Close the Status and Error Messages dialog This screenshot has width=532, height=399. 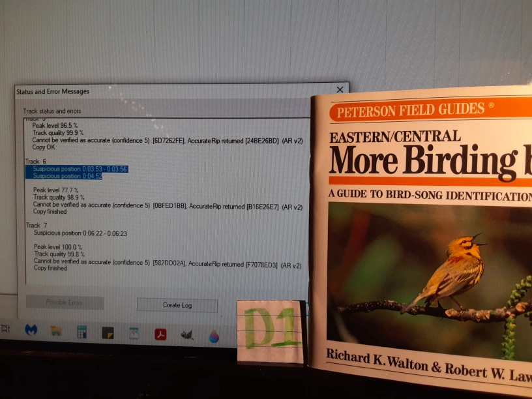340,89
